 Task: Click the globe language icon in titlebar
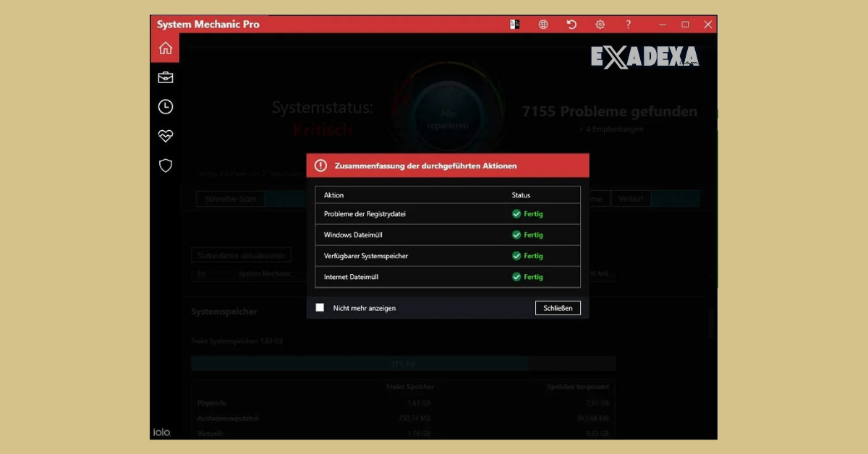tap(542, 24)
